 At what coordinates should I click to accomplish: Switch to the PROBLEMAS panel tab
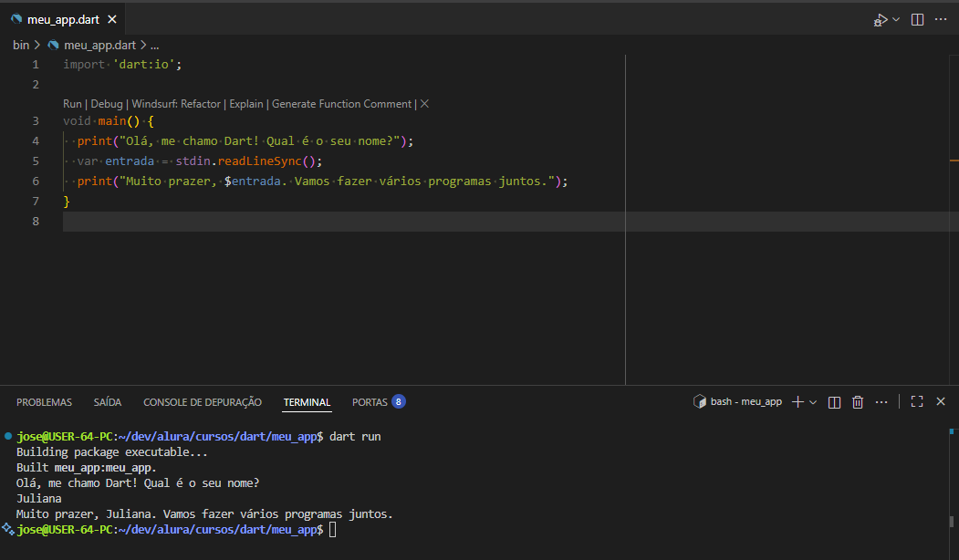[44, 402]
